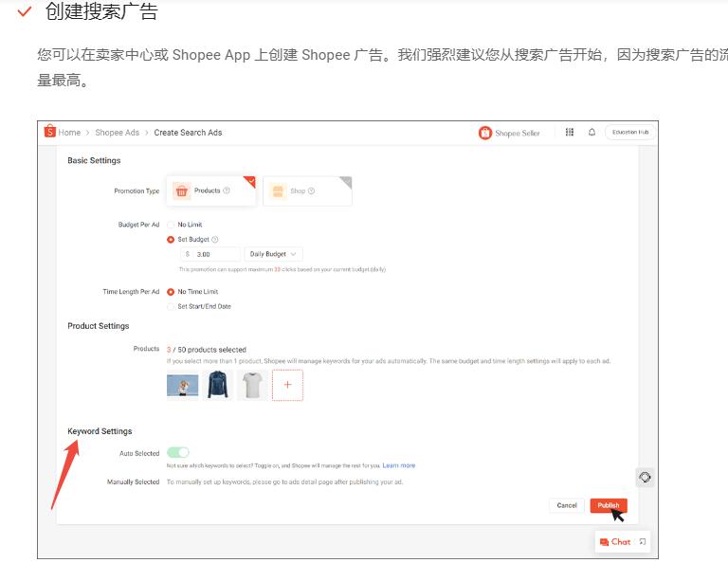Click the Product Settings heading
This screenshot has height=581, width=728.
[x=99, y=326]
